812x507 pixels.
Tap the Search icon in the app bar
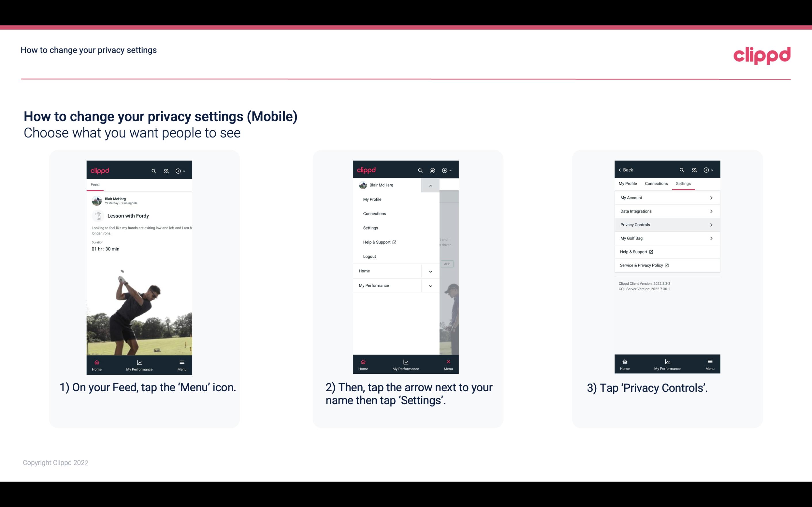point(153,171)
